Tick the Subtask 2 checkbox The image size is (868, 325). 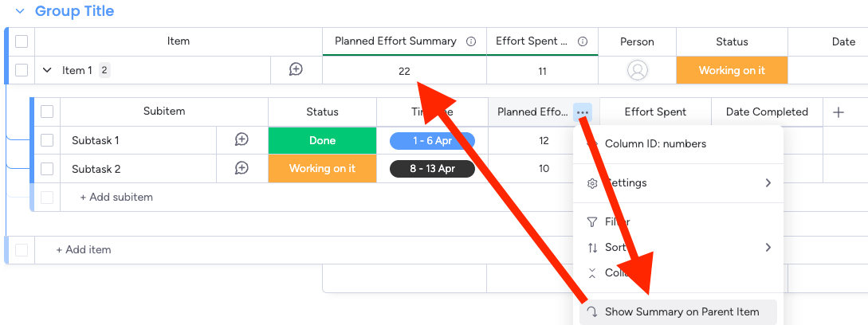tap(47, 168)
